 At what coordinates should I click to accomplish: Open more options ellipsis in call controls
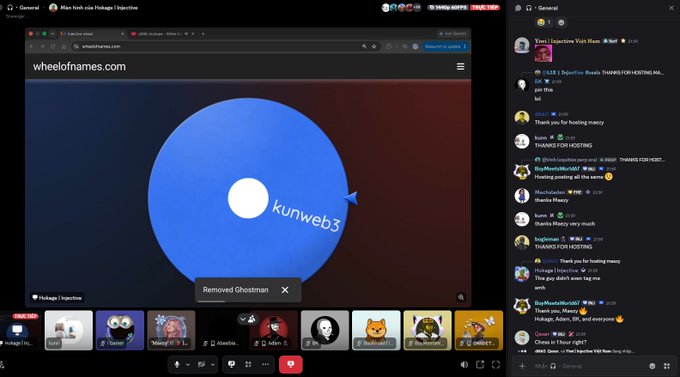point(265,364)
